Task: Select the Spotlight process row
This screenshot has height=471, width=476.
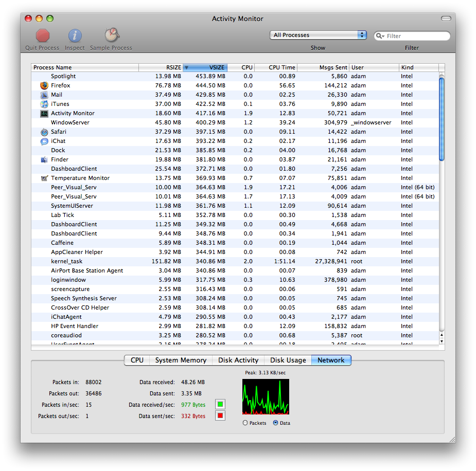Action: click(x=235, y=77)
